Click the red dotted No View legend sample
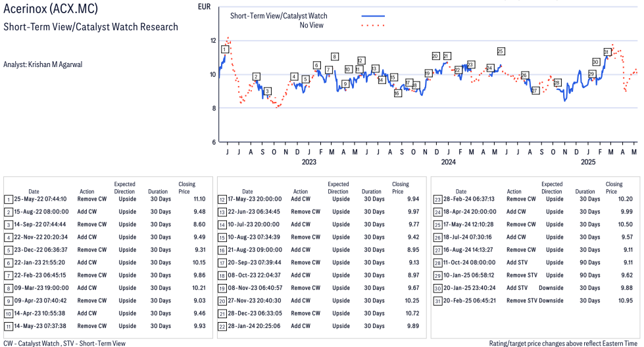The width and height of the screenshot is (644, 347). (373, 26)
